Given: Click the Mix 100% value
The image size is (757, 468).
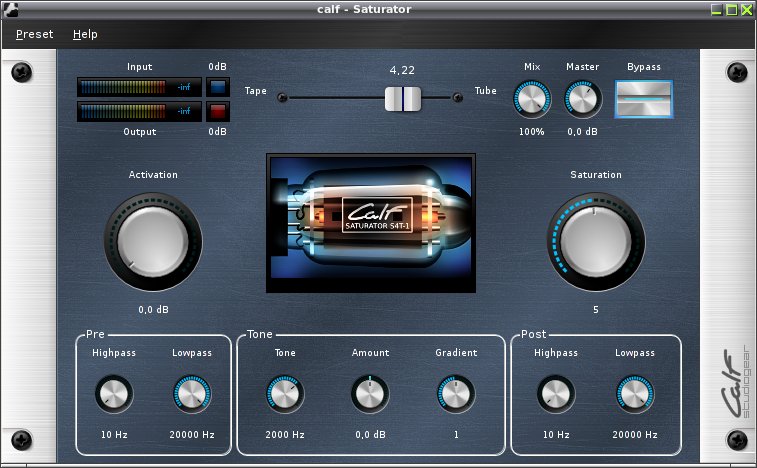Looking at the screenshot, I should [532, 131].
